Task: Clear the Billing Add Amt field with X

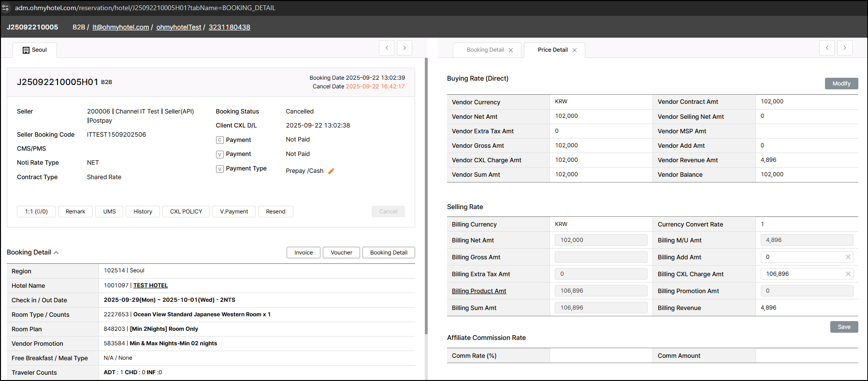Action: 848,257
